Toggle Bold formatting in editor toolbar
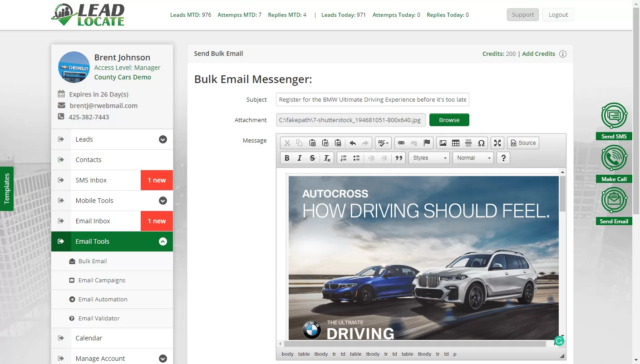The width and height of the screenshot is (640, 364). point(287,158)
